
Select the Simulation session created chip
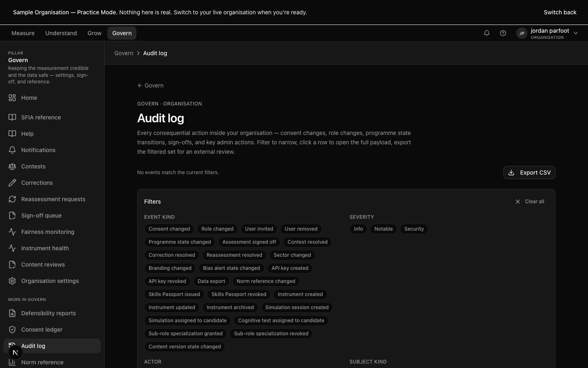point(297,307)
